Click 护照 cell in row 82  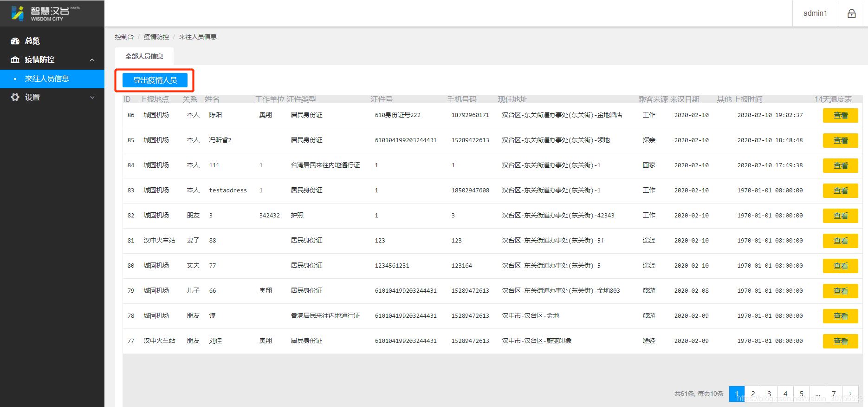[297, 215]
